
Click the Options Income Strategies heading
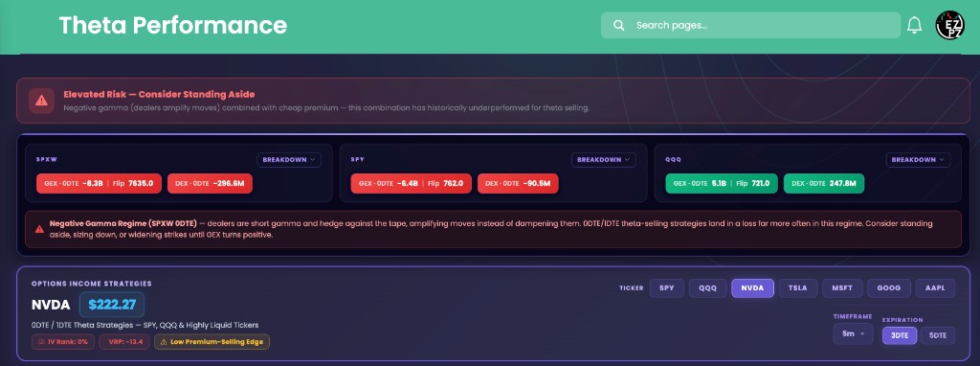tap(92, 284)
